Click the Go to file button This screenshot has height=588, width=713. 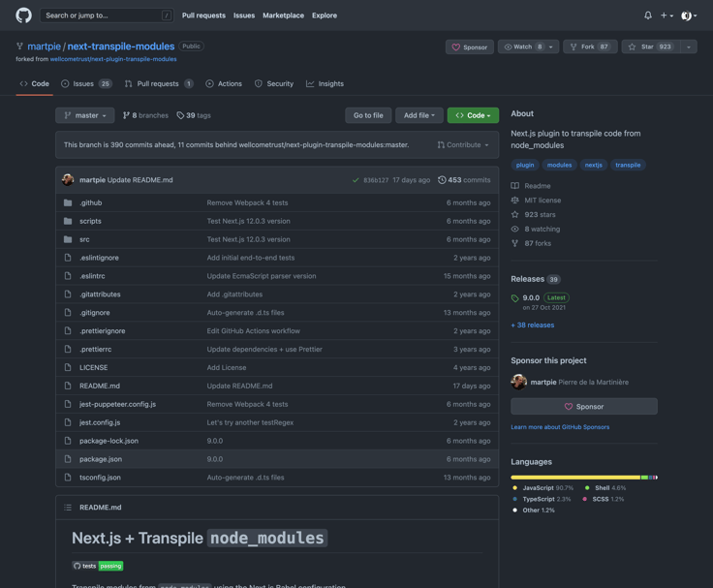pyautogui.click(x=368, y=115)
